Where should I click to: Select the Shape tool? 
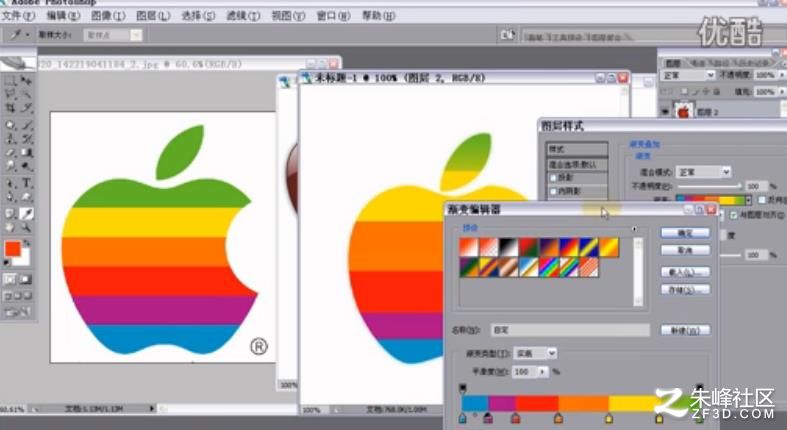27,197
